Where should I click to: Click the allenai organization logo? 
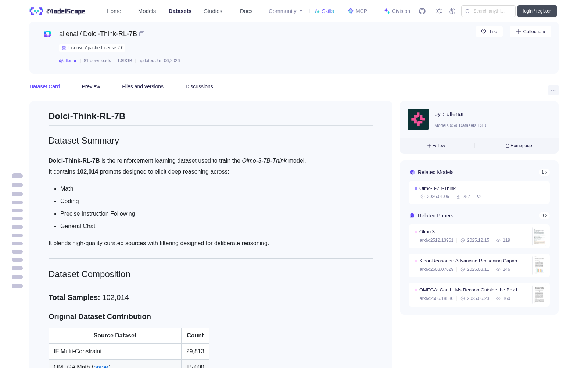[x=418, y=119]
